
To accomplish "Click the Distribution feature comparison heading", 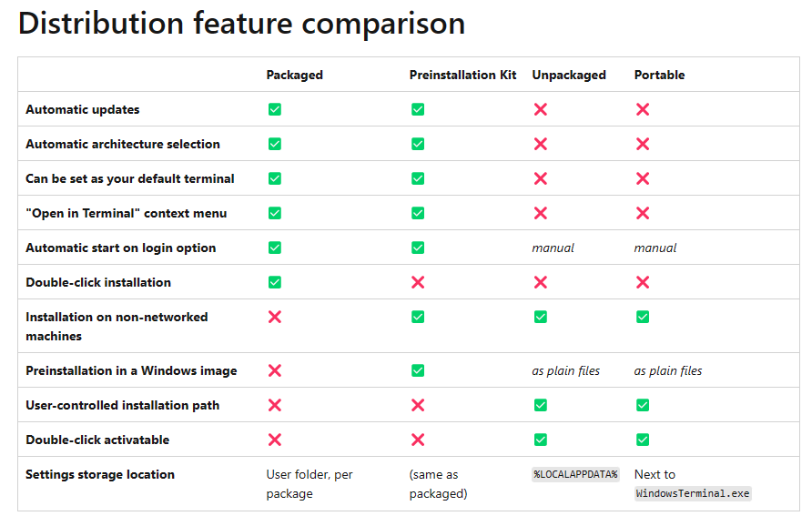I will (x=241, y=23).
